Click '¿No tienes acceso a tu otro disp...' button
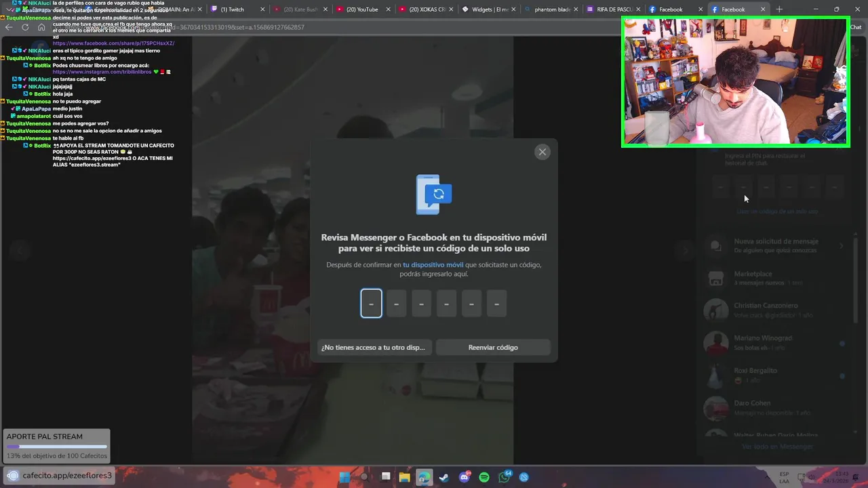Viewport: 868px width, 488px height. (374, 347)
